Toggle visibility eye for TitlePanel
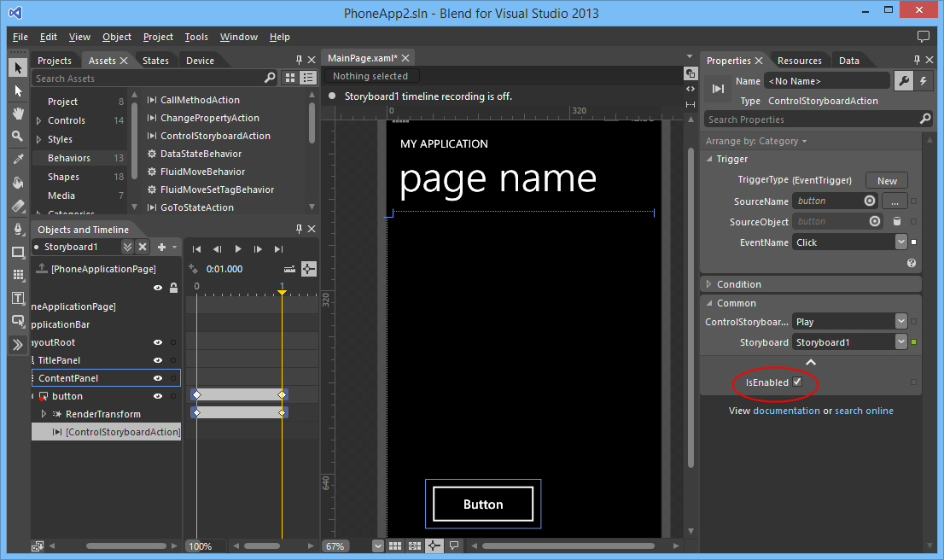 [158, 361]
